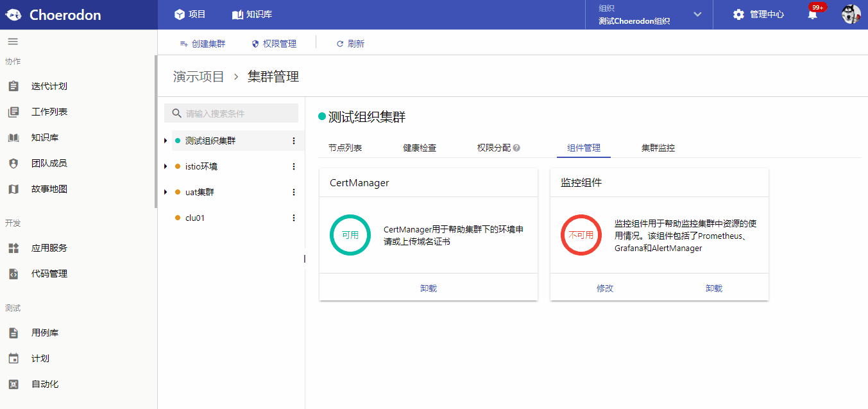The width and height of the screenshot is (868, 409).
Task: Click 修改 on the 监控组件 card
Action: tap(604, 288)
